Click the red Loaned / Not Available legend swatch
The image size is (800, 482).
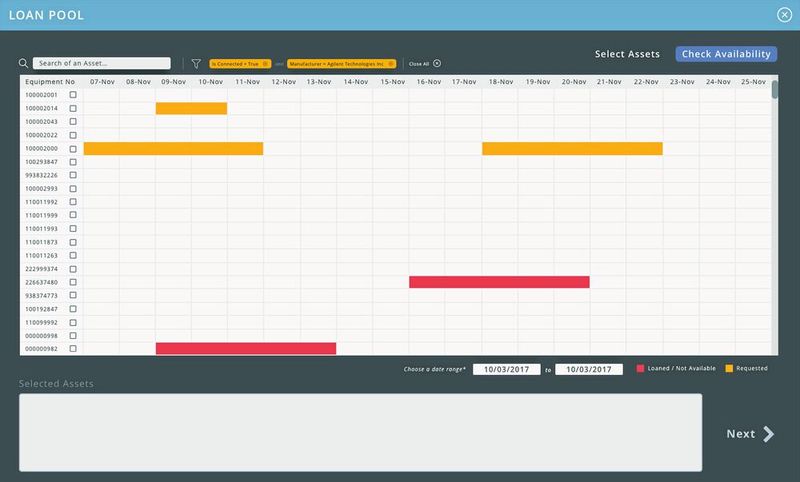click(x=640, y=368)
